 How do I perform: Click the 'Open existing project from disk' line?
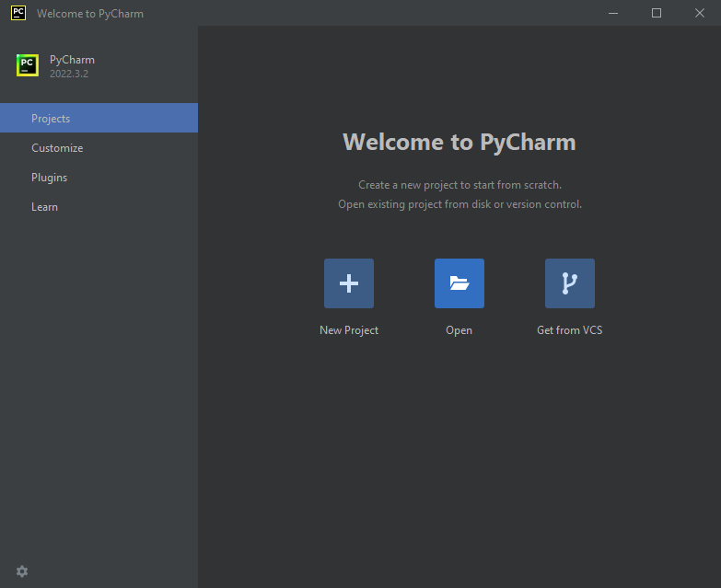coord(459,204)
